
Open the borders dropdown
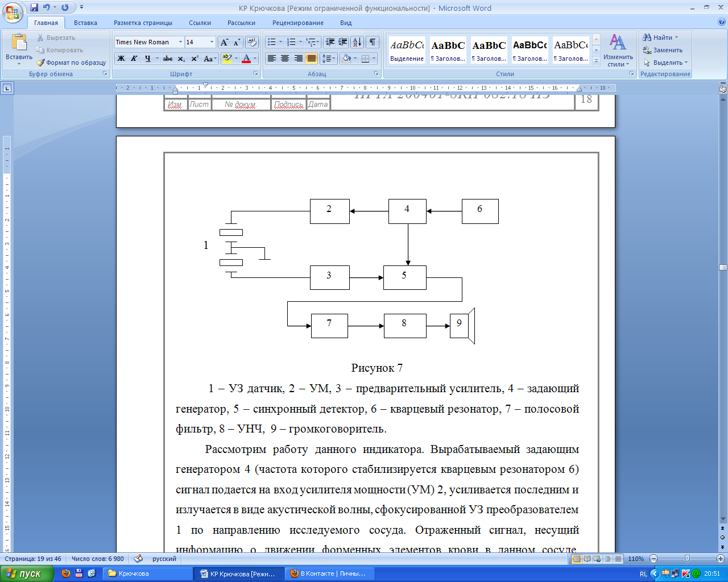[x=375, y=58]
